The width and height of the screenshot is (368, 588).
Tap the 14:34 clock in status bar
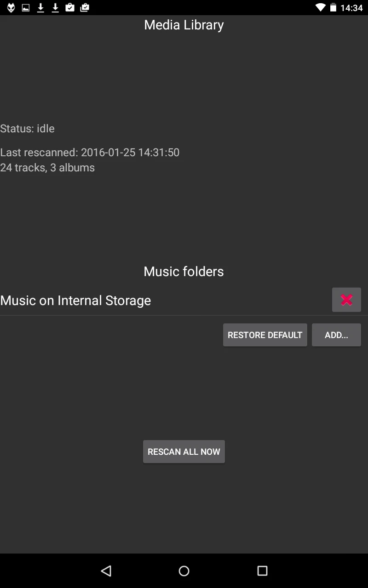point(351,8)
